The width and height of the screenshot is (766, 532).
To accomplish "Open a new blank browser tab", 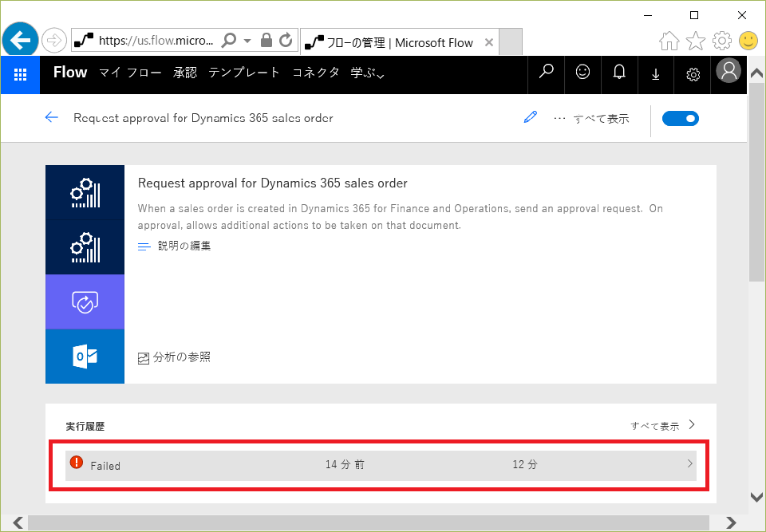I will 511,41.
